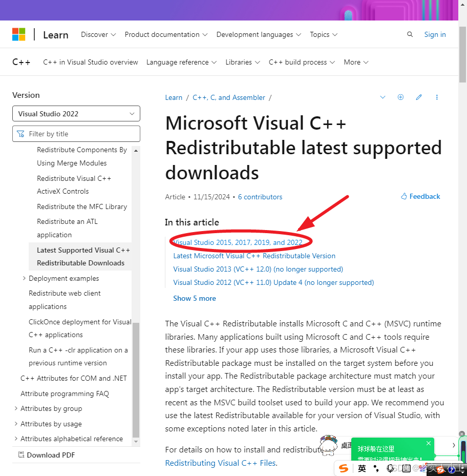Expand the Language reference menu

[181, 62]
